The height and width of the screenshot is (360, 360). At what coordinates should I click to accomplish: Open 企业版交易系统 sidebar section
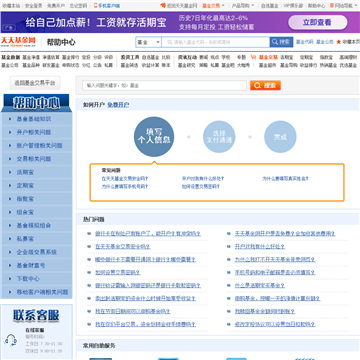click(x=36, y=252)
